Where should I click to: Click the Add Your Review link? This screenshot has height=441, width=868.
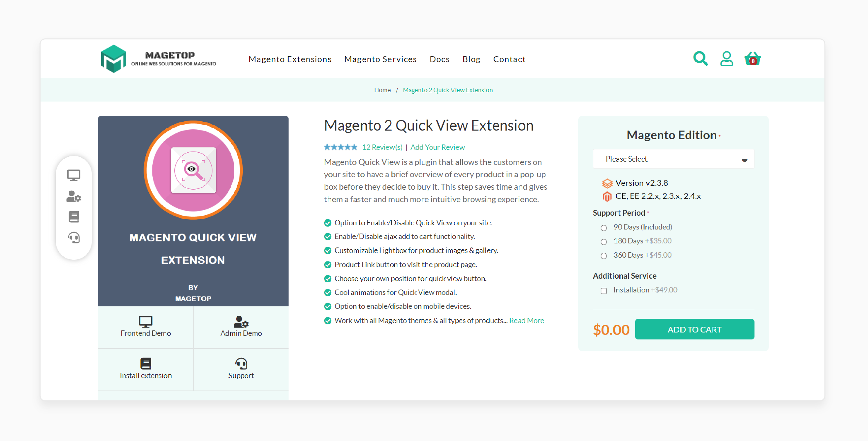tap(438, 147)
